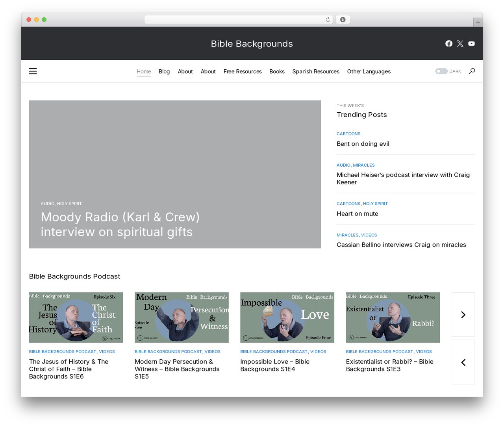Screen dimensions: 504x427
Task: Click the AUDIO category on the featured post
Action: [x=47, y=204]
